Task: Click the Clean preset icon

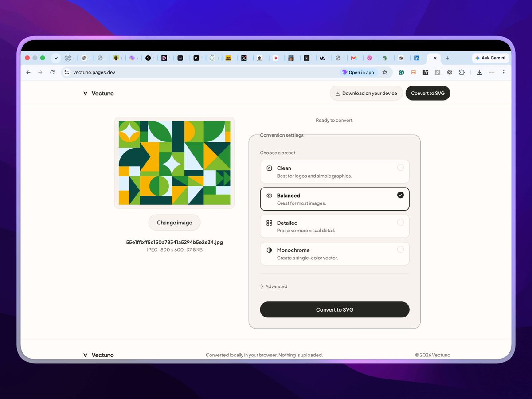Action: click(269, 168)
